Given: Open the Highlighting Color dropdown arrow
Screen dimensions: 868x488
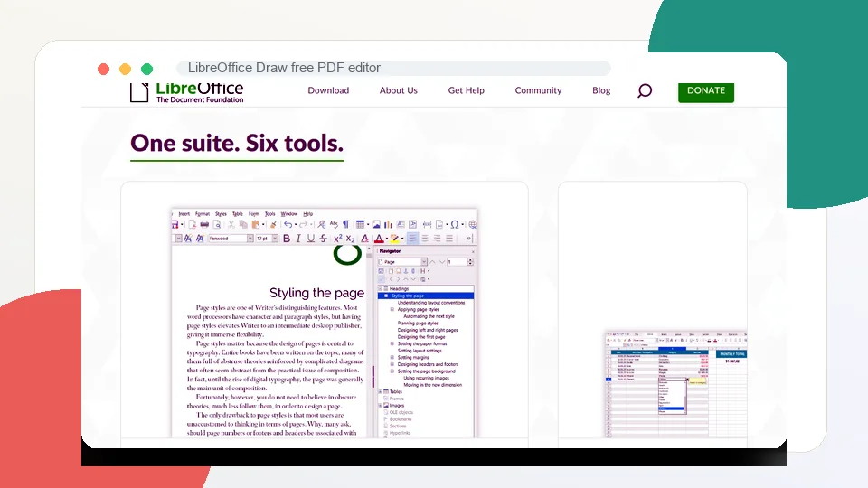Looking at the screenshot, I should [402, 239].
